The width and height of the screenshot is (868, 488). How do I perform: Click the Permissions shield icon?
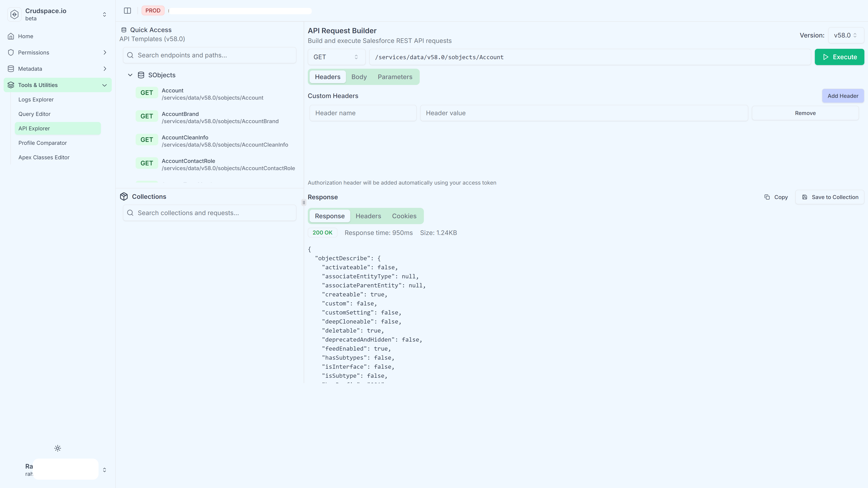(11, 52)
